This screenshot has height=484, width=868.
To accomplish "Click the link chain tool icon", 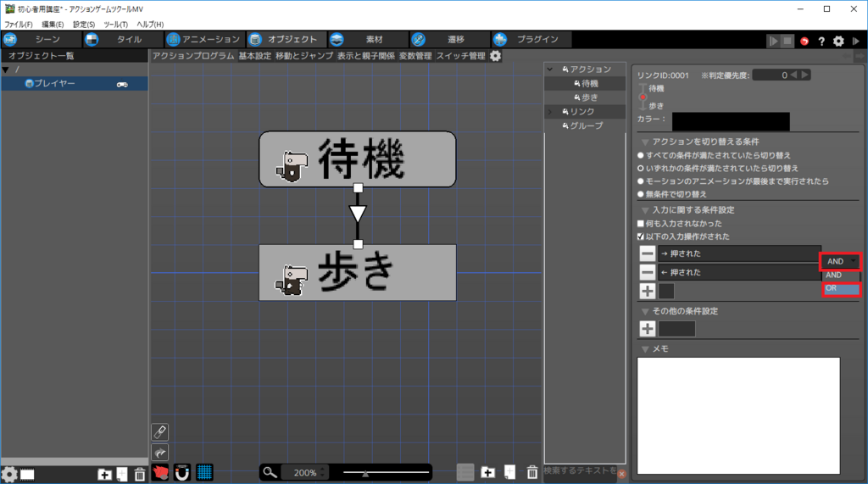I will tap(160, 432).
